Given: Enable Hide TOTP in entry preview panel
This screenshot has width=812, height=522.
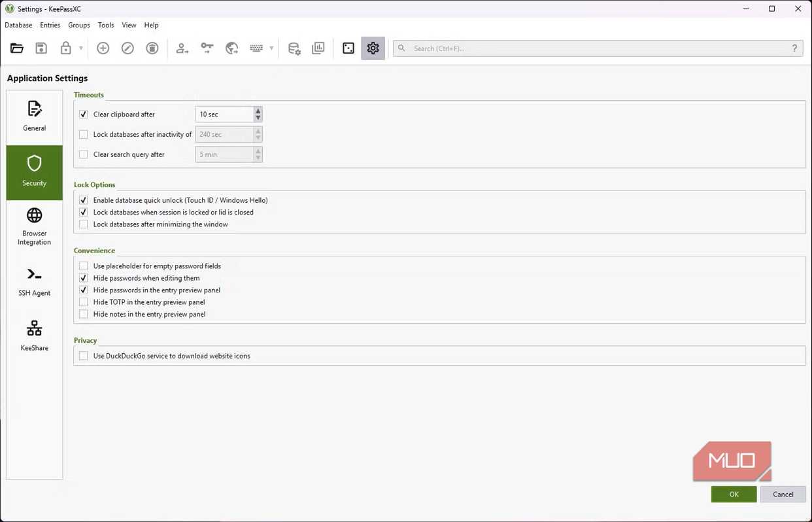Looking at the screenshot, I should pyautogui.click(x=83, y=302).
